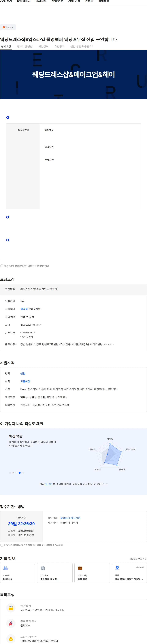This screenshot has width=147, height=644.
Task: Open the 합격축하금 menu
Action: pyautogui.click(x=24, y=1)
